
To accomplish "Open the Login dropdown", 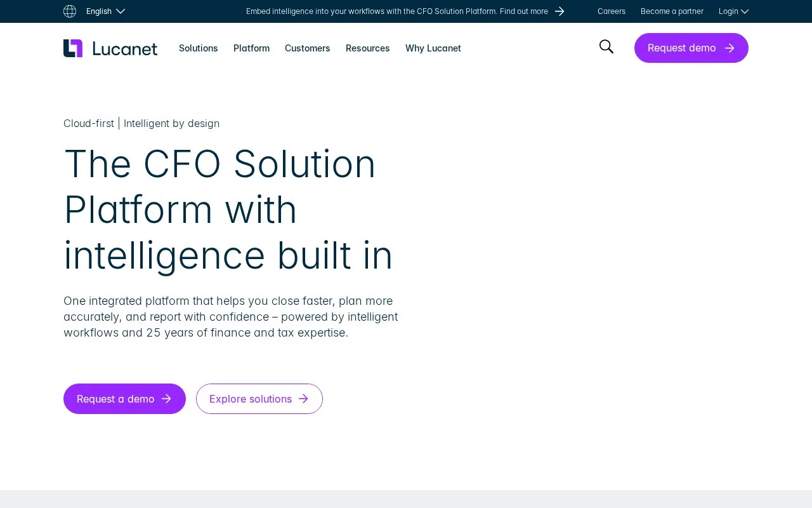I will (733, 11).
